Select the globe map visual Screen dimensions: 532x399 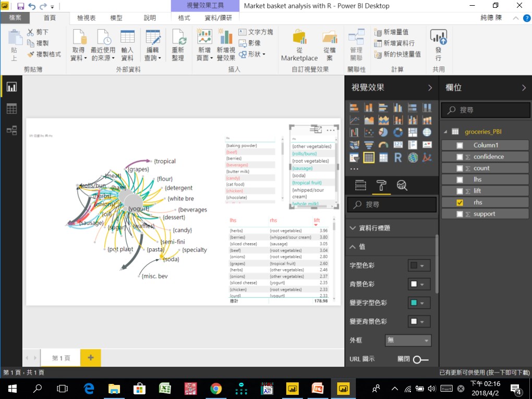pyautogui.click(x=427, y=132)
